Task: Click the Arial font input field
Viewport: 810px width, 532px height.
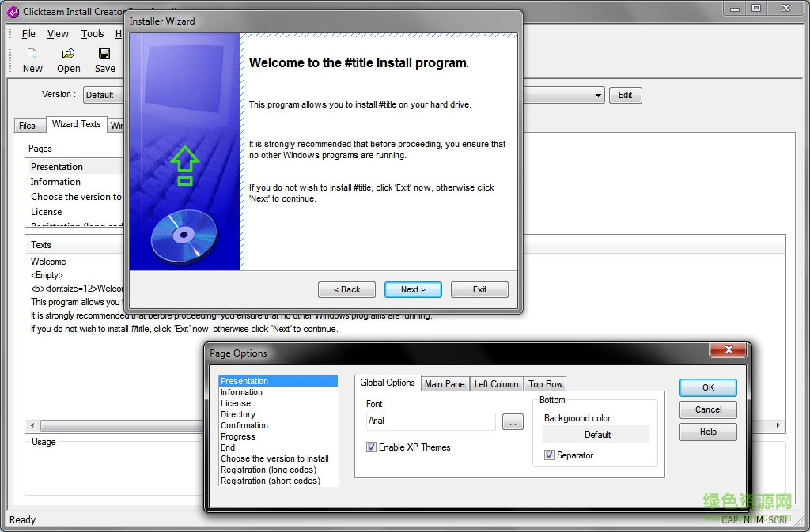Action: 430,421
